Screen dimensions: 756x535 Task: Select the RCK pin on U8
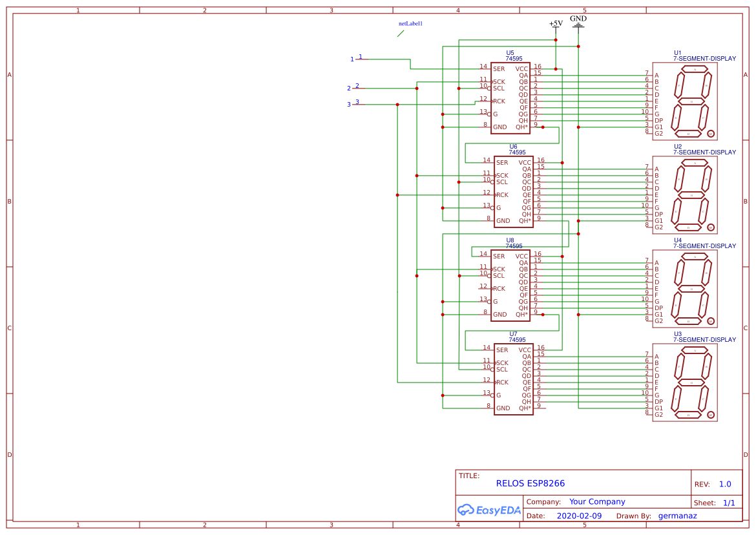tap(499, 289)
